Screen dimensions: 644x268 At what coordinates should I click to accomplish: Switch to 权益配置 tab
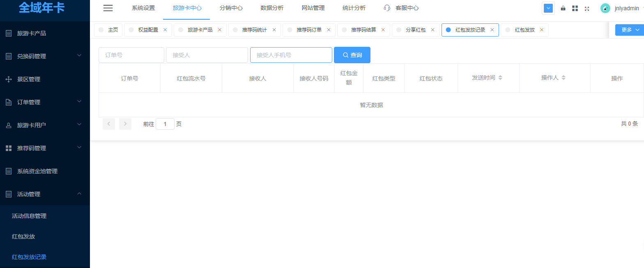tap(148, 30)
